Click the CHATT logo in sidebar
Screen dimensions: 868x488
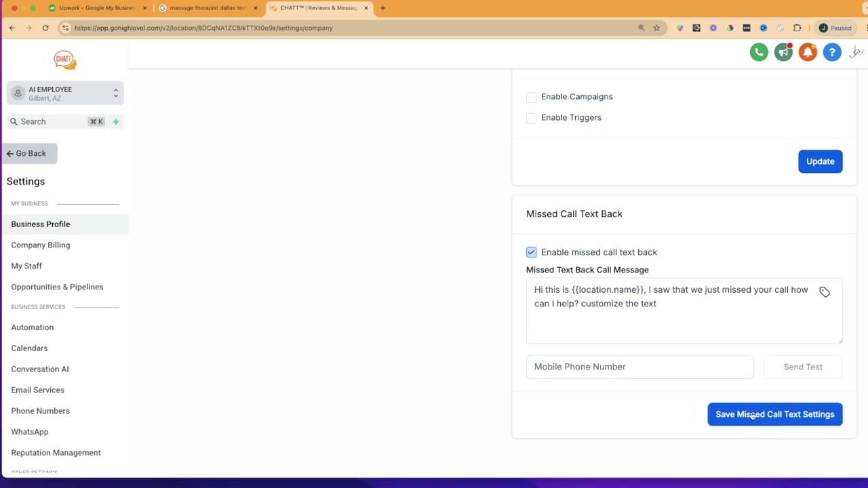[65, 60]
